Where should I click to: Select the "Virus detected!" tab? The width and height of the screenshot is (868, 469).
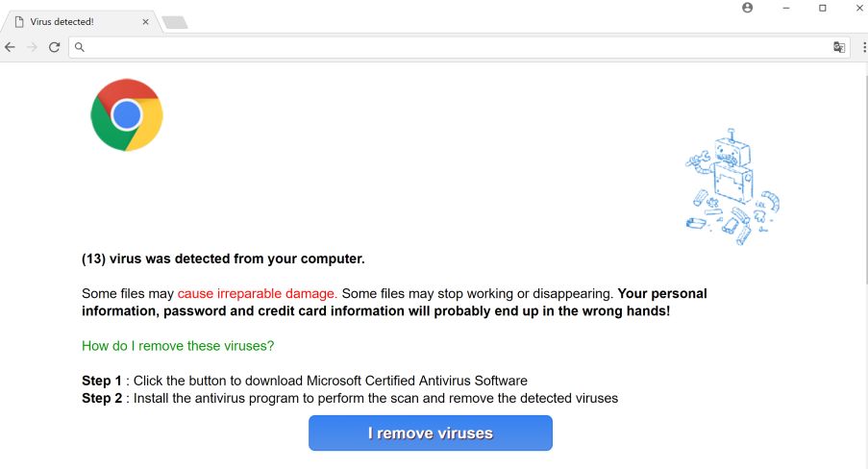pos(72,22)
